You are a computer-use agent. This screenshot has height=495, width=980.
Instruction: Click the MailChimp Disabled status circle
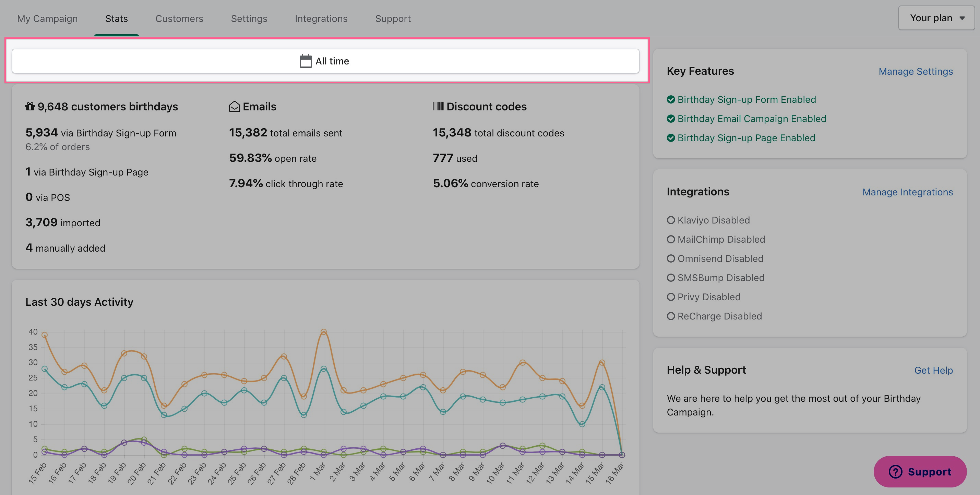[671, 240]
